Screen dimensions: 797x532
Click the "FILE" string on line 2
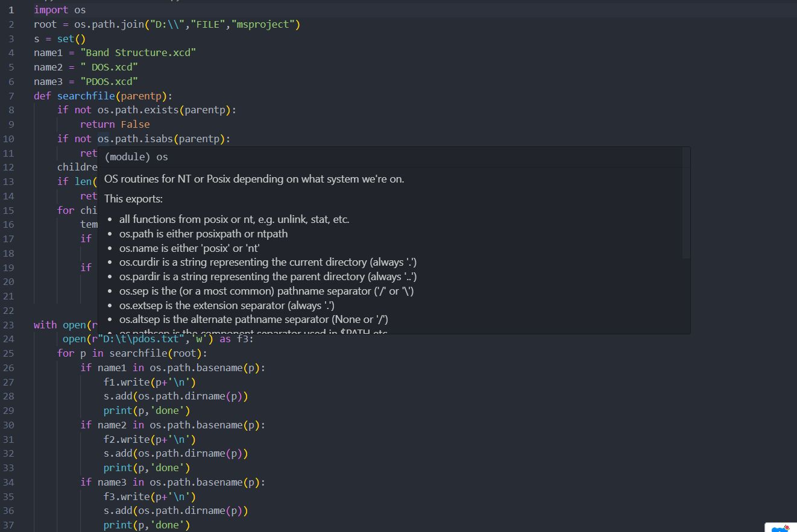point(208,24)
